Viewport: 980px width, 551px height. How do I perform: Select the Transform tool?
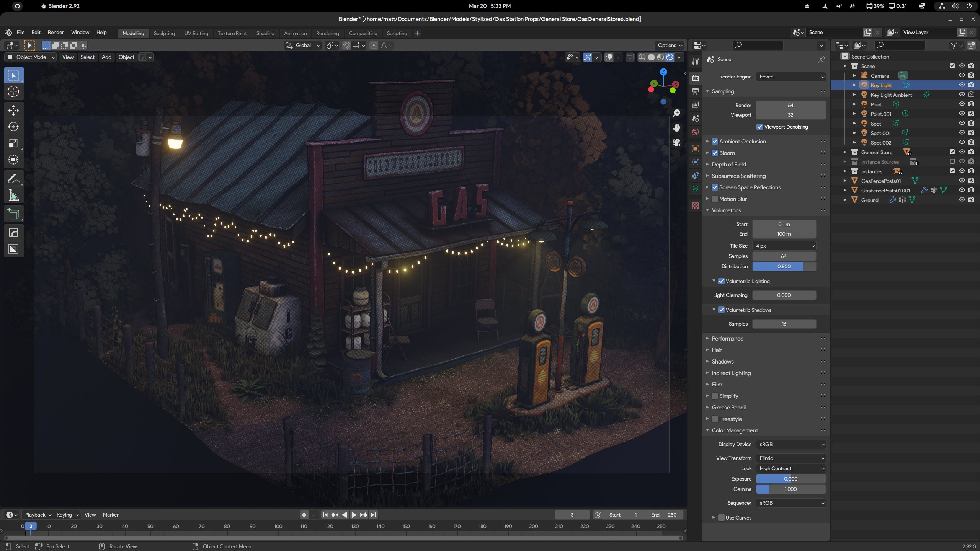coord(13,160)
